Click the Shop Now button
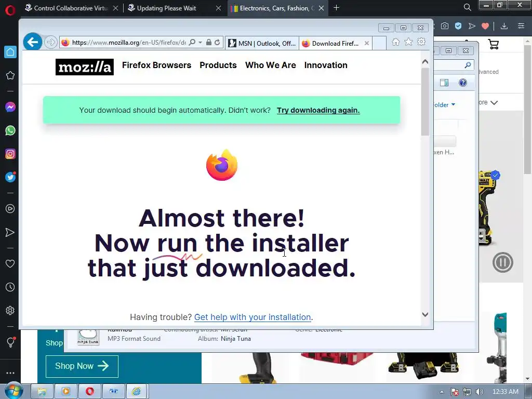The image size is (532, 399). 82,366
